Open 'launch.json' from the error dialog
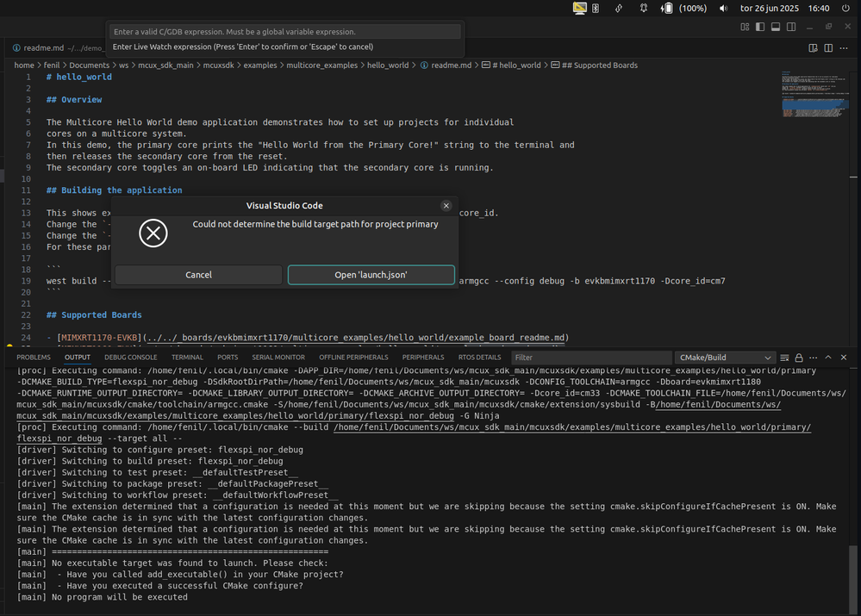The image size is (861, 616). (371, 275)
